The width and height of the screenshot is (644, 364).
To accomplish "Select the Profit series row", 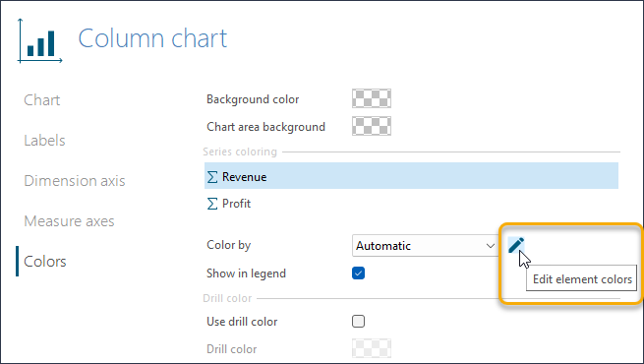I will click(x=411, y=204).
